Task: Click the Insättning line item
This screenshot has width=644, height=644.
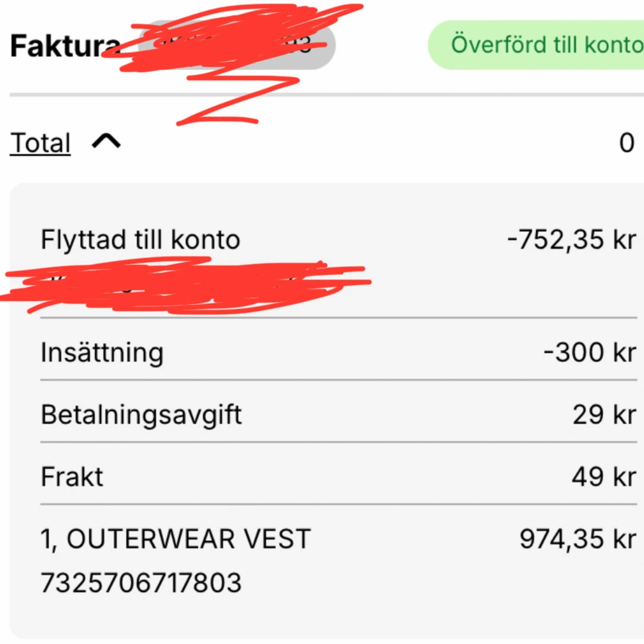Action: coord(101,353)
